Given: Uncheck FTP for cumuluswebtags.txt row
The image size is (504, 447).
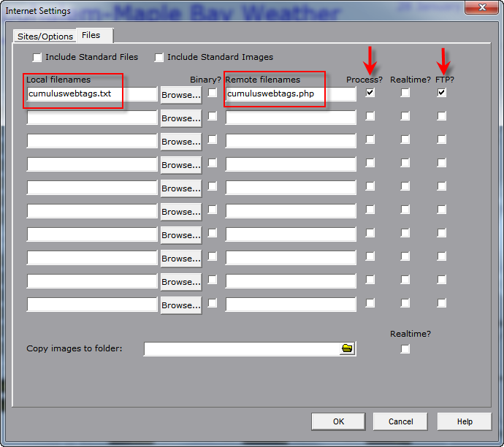Looking at the screenshot, I should [441, 93].
